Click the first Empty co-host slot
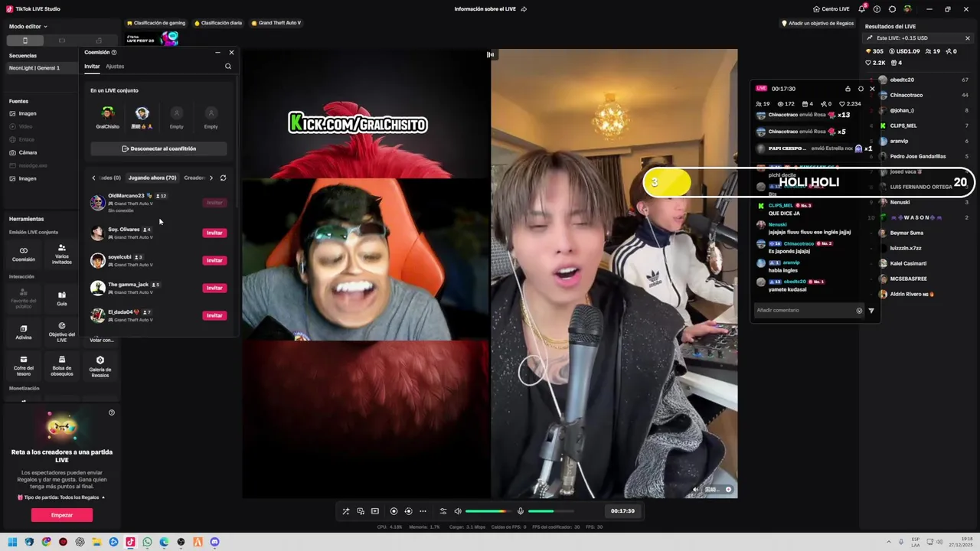The image size is (980, 551). coord(176,114)
